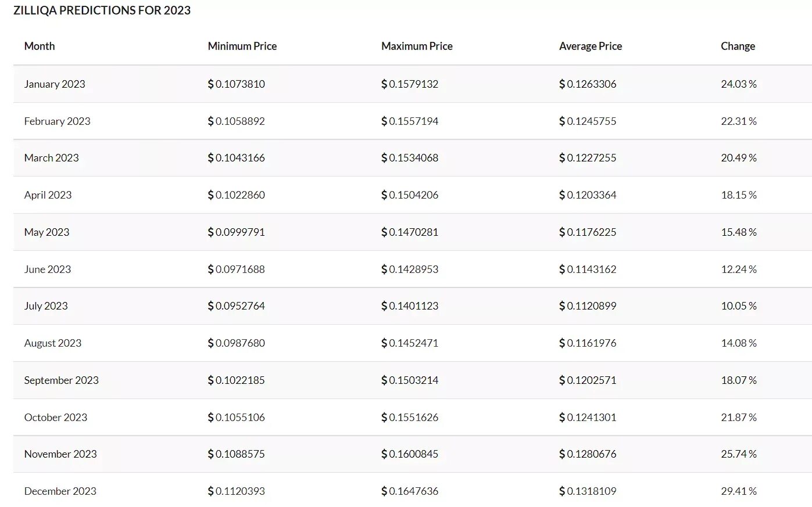Select the November 2023 row label
812x507 pixels.
click(60, 454)
